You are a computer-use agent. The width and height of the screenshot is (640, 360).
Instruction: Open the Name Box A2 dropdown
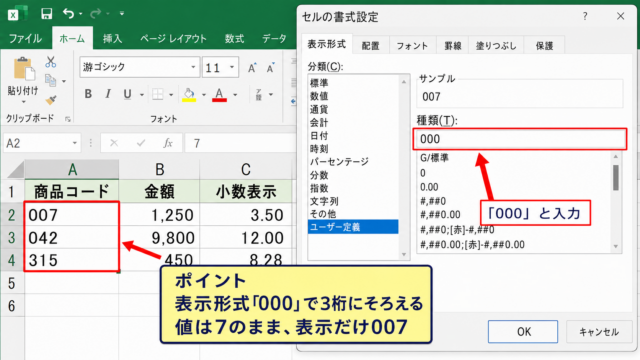(x=75, y=143)
